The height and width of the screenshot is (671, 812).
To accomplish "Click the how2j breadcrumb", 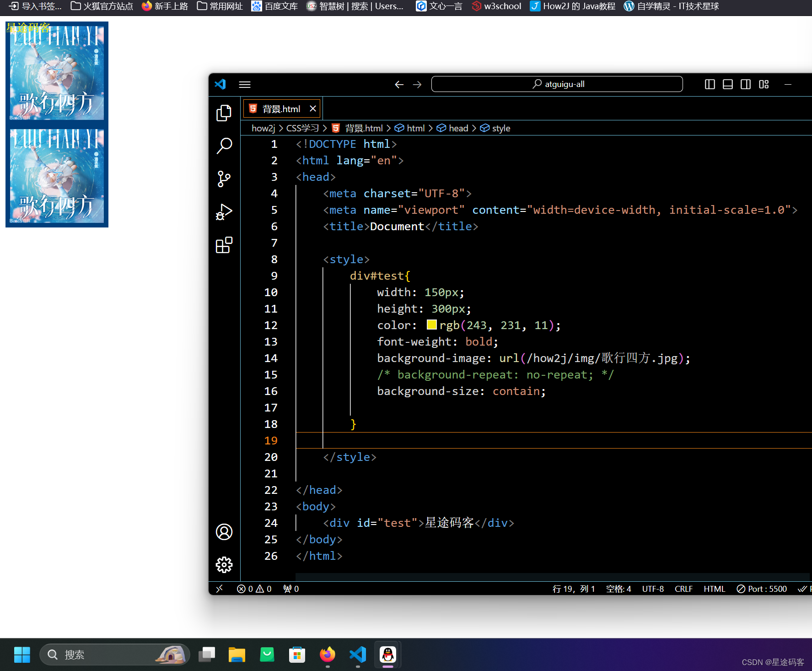I will [263, 128].
